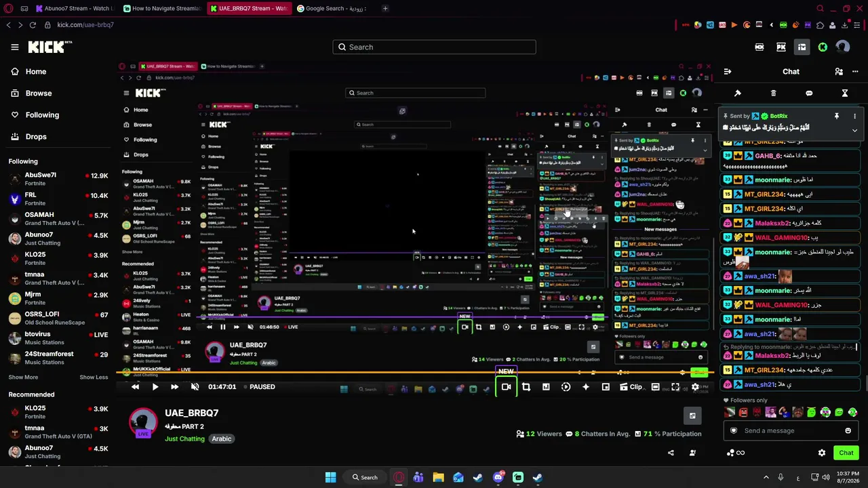
Task: Open the emote picker in chat input
Action: tap(848, 430)
